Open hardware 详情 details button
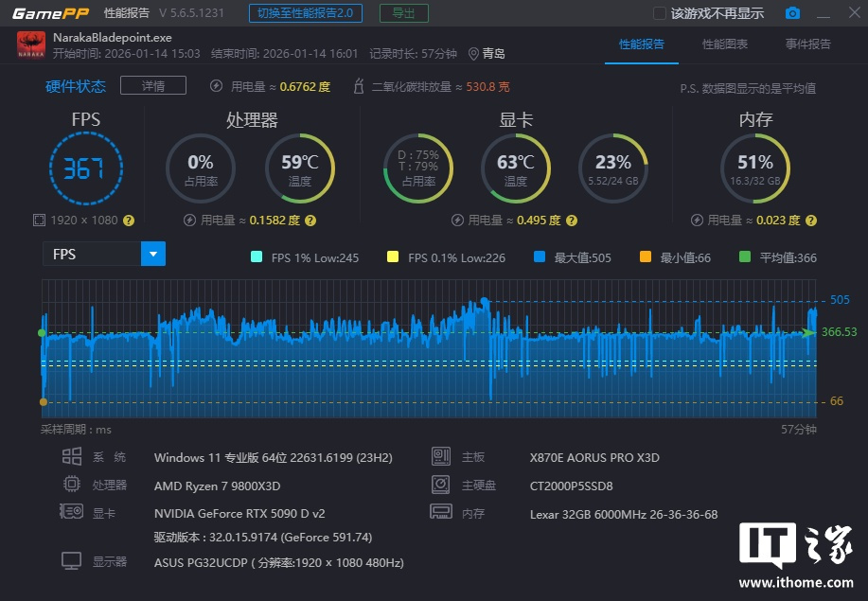Image resolution: width=868 pixels, height=601 pixels. pos(152,86)
